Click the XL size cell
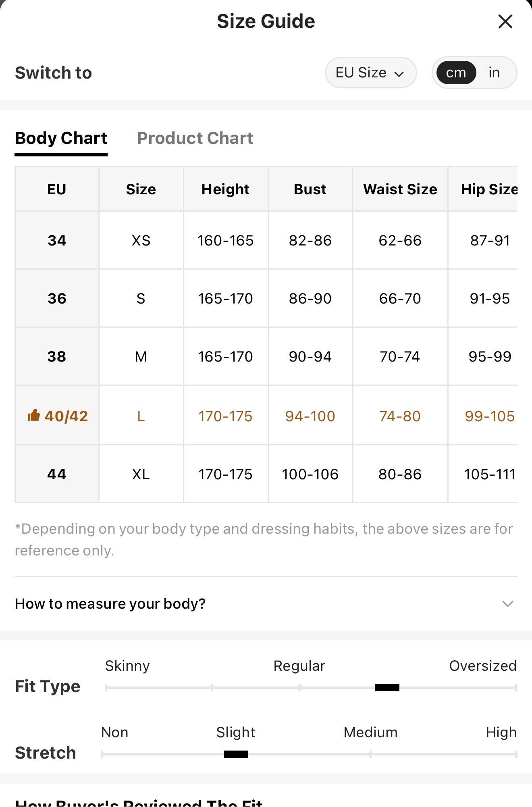The image size is (532, 807). 141,474
